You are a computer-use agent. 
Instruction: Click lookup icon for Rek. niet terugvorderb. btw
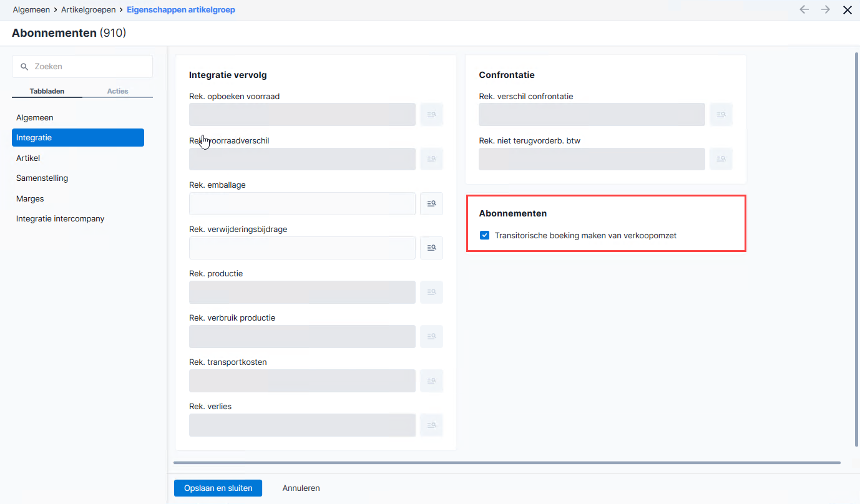pyautogui.click(x=721, y=159)
